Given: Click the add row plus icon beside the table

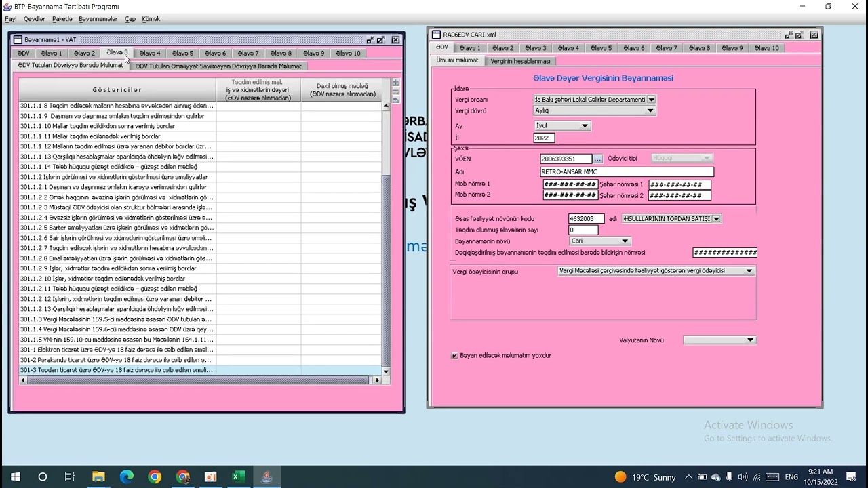Looking at the screenshot, I should 396,83.
